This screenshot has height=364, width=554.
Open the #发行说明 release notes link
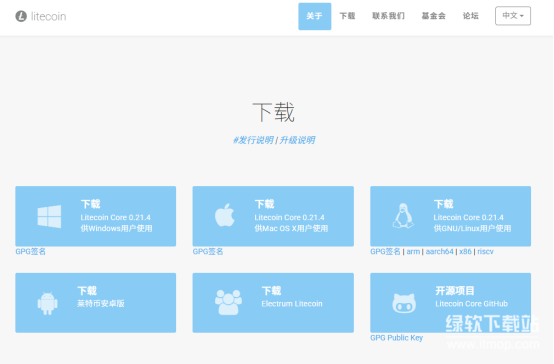point(253,140)
